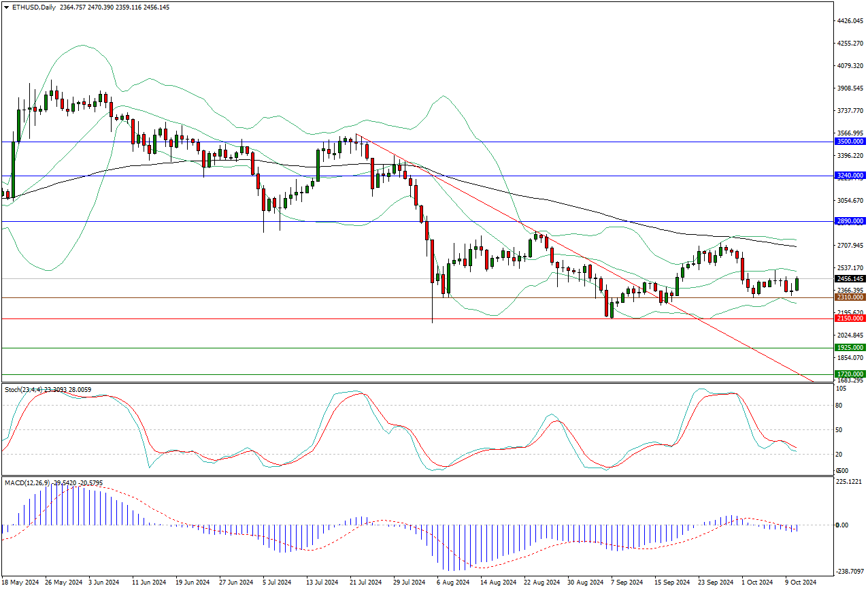Click the green 1720.000 price level tag

[x=850, y=374]
